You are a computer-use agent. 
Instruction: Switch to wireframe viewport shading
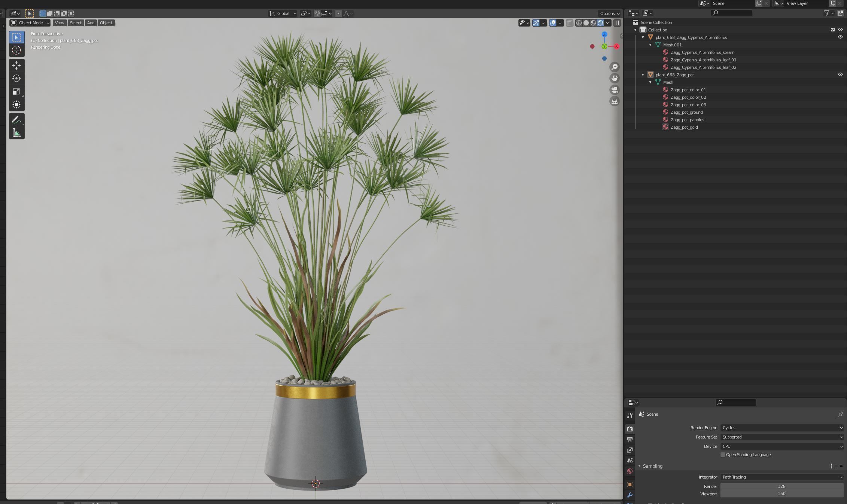(579, 23)
